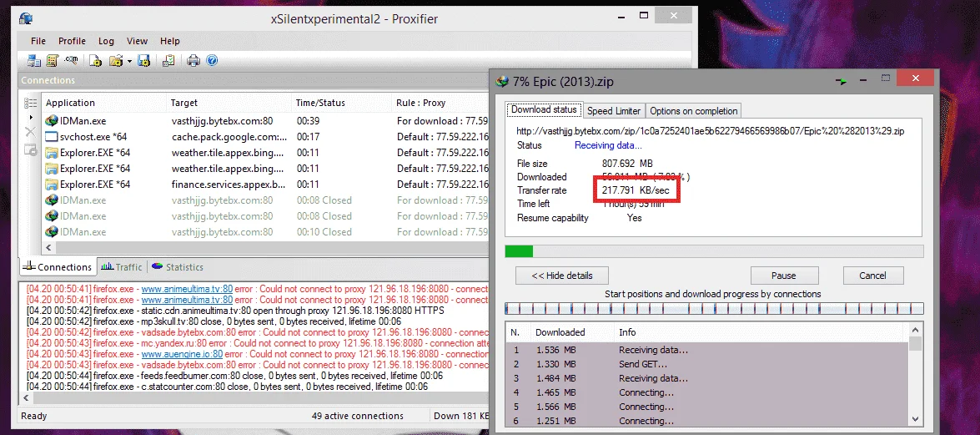
Task: Click the small black arrow left of IDMan.exe
Action: coord(31,118)
